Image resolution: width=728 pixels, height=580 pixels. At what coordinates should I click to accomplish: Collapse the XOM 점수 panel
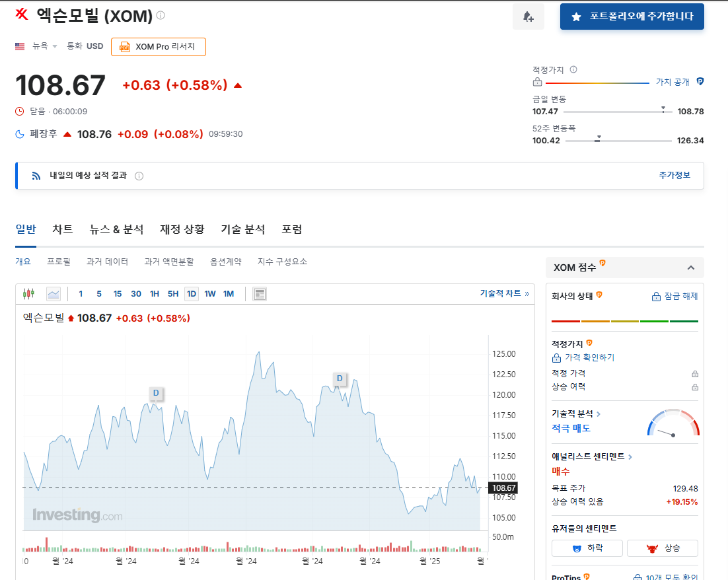click(691, 268)
